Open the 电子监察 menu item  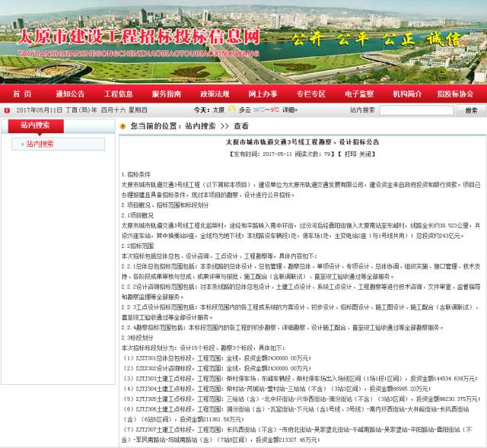pyautogui.click(x=359, y=94)
